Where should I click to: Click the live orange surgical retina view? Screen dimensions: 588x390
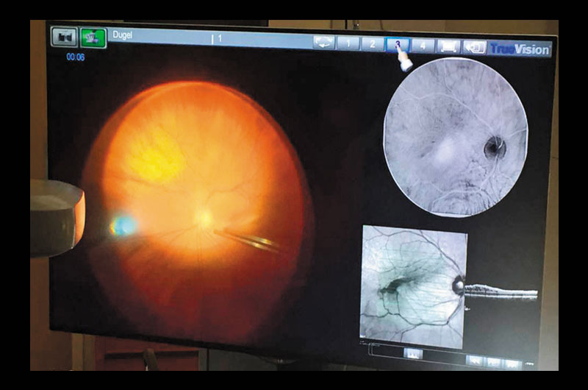(198, 210)
